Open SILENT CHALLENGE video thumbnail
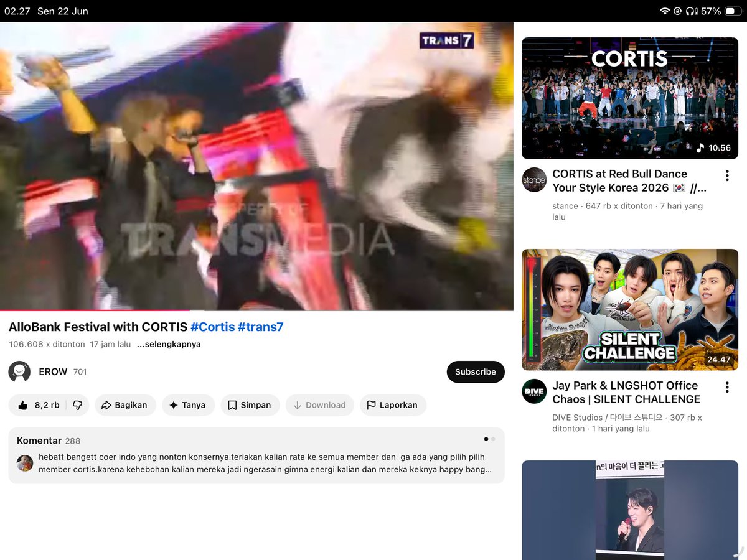The width and height of the screenshot is (747, 560). [x=630, y=310]
